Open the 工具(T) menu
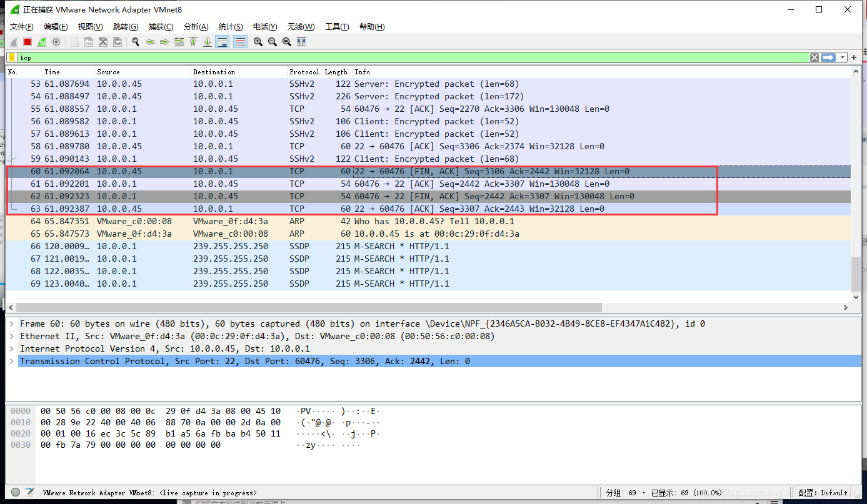Image resolution: width=867 pixels, height=504 pixels. click(x=337, y=26)
